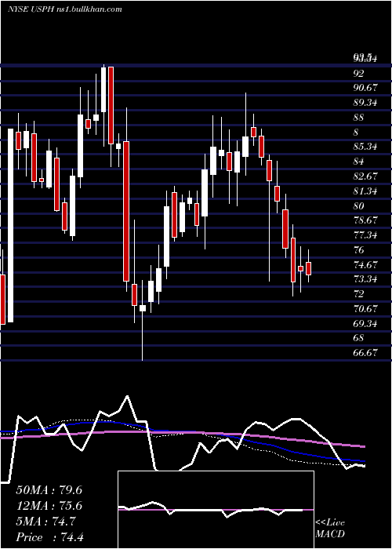Click the last red candlestick on the right
Screen dimensions: 392x549
tap(308, 268)
